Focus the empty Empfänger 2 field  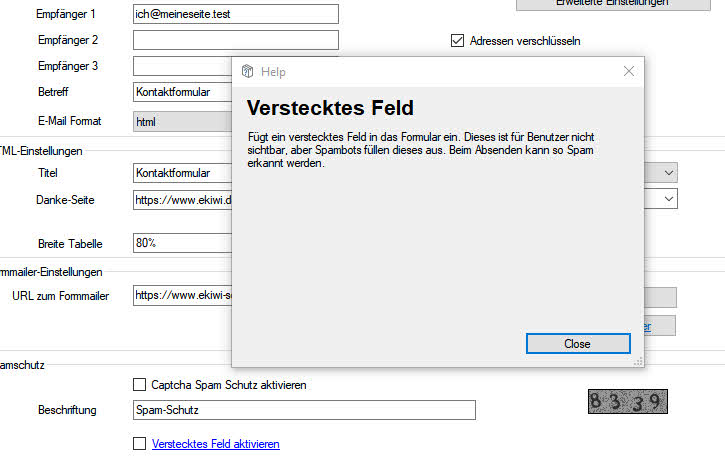coord(235,40)
